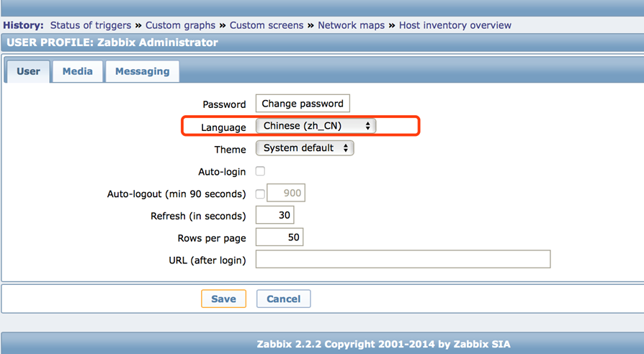This screenshot has height=354, width=644.
Task: Save the user profile
Action: tap(223, 299)
